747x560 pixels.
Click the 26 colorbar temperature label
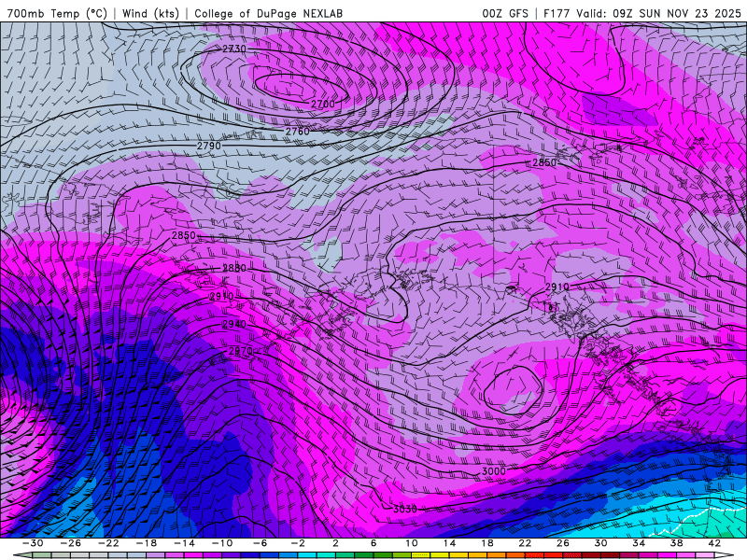coord(563,543)
